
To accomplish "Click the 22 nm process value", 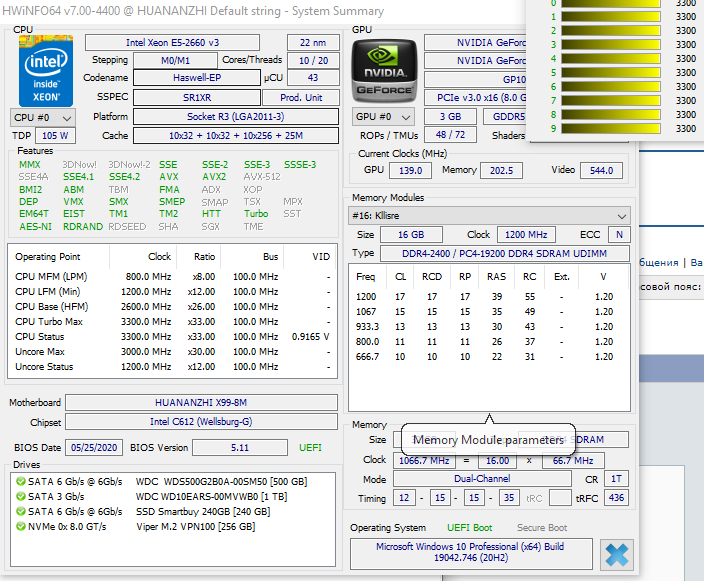I will pyautogui.click(x=313, y=43).
